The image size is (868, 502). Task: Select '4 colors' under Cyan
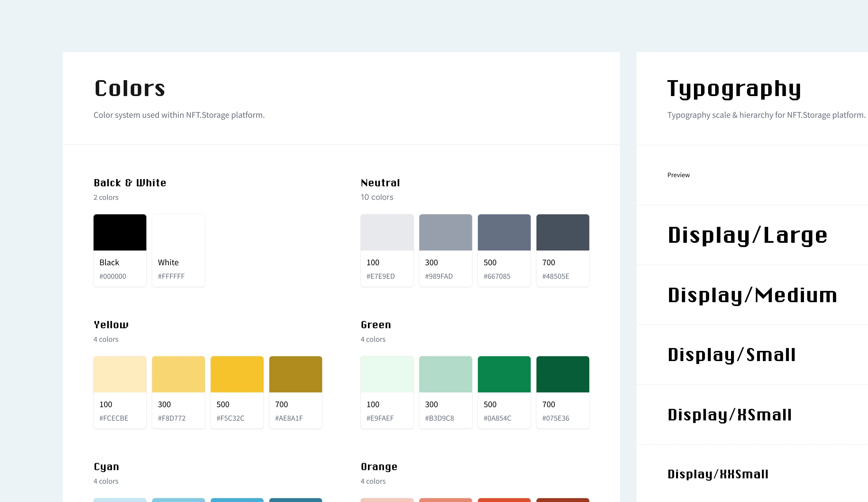pos(106,481)
